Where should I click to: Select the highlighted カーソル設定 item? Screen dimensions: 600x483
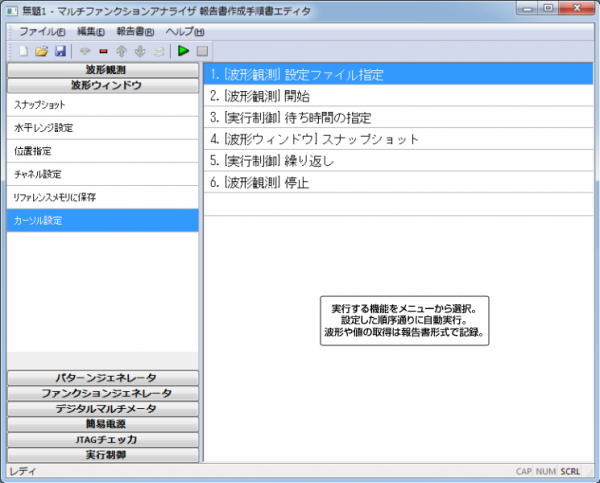(x=103, y=220)
